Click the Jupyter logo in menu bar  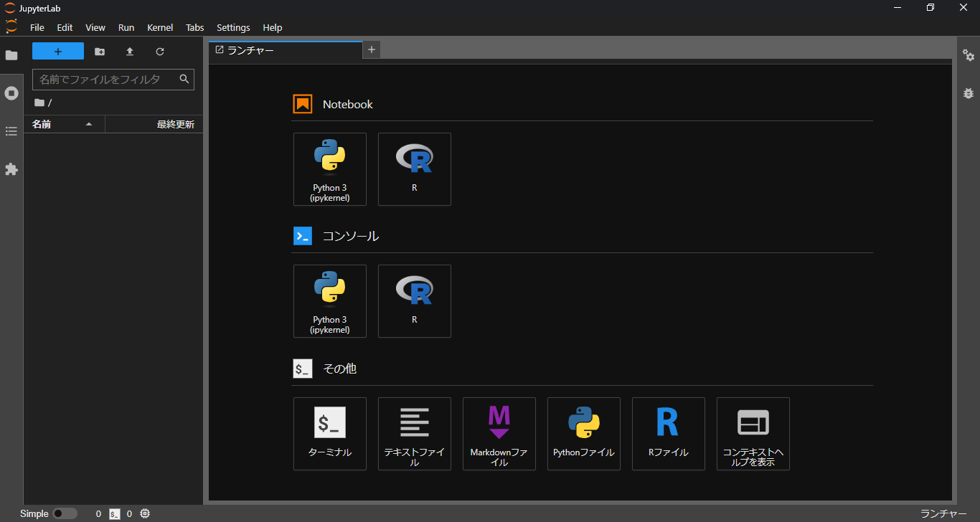tap(11, 27)
